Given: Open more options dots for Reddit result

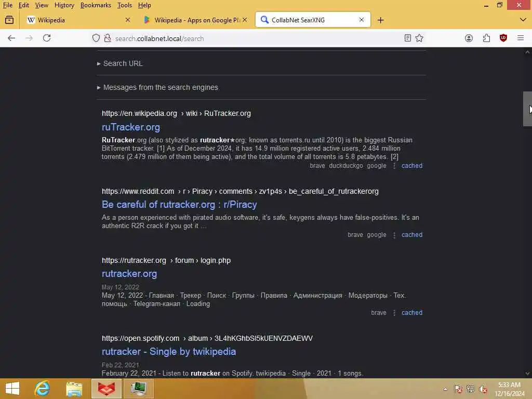Looking at the screenshot, I should (394, 235).
